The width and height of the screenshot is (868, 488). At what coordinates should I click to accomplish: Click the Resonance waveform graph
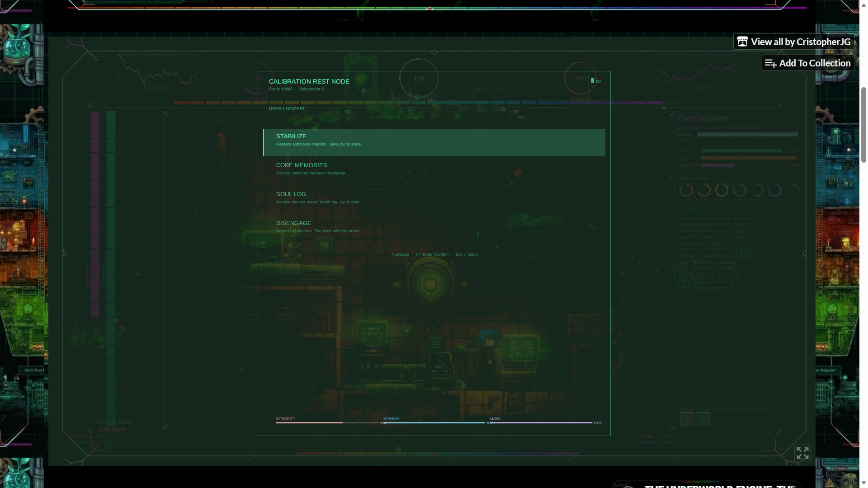(x=695, y=69)
